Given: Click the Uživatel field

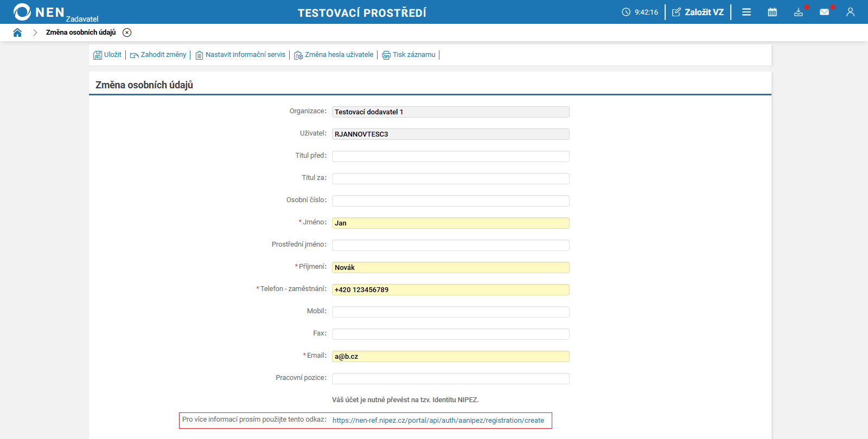Looking at the screenshot, I should coord(451,134).
